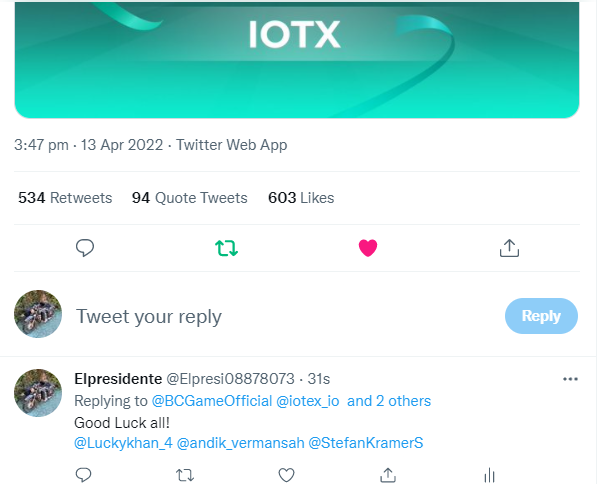Retweet Elpresidente's reply
Image resolution: width=597 pixels, height=484 pixels.
click(x=185, y=475)
